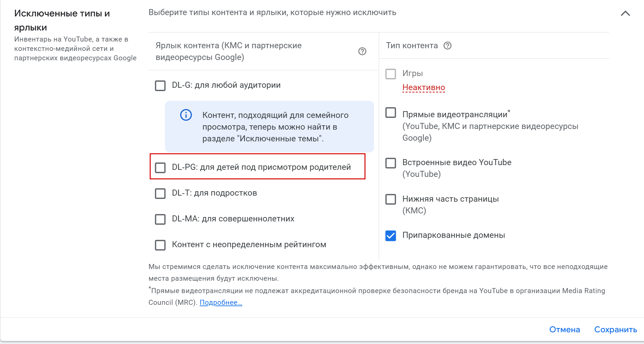Click help icon next to content label header

(x=362, y=51)
